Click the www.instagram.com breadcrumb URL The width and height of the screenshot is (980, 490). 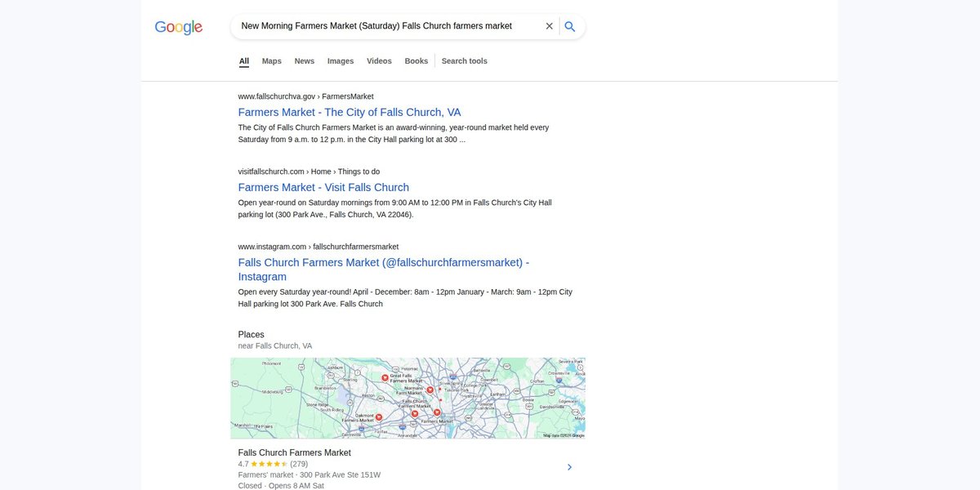(318, 247)
